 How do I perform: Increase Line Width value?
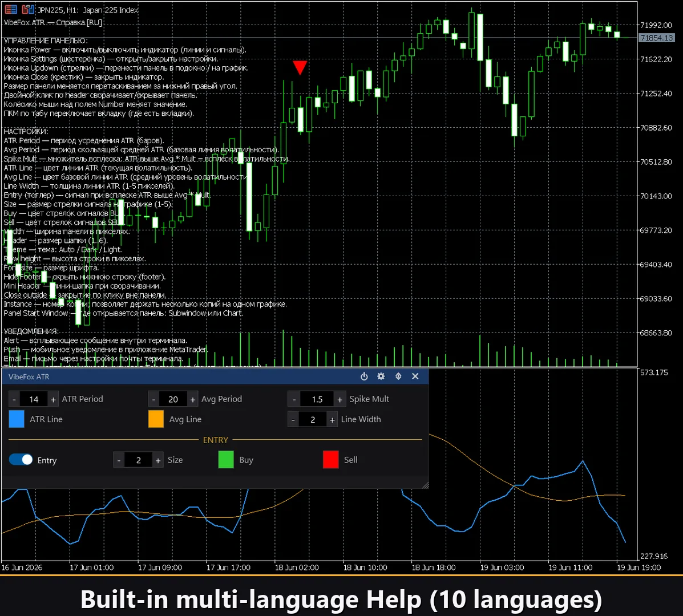click(332, 420)
